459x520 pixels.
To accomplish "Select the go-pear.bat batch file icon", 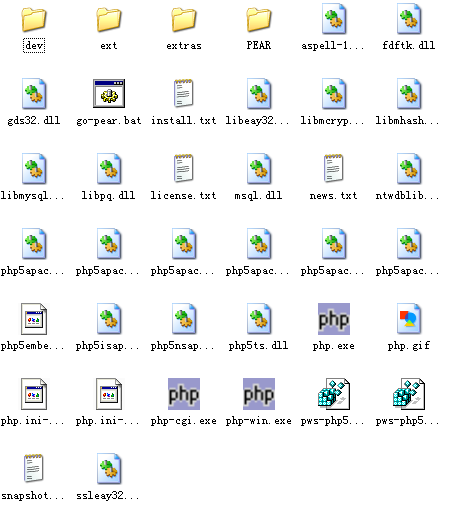I will pos(109,93).
